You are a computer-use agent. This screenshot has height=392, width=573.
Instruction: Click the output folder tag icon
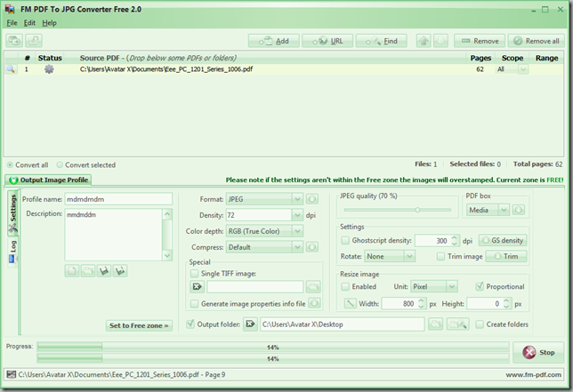point(250,324)
